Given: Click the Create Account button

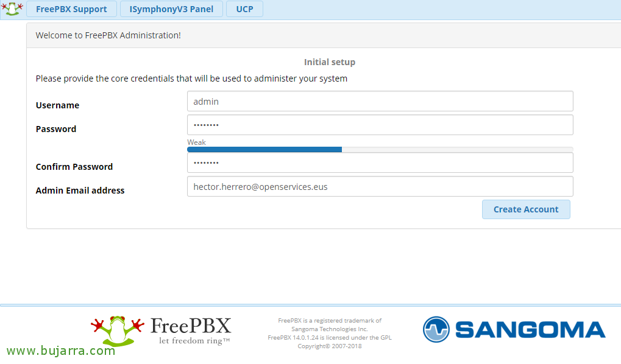Looking at the screenshot, I should [526, 209].
